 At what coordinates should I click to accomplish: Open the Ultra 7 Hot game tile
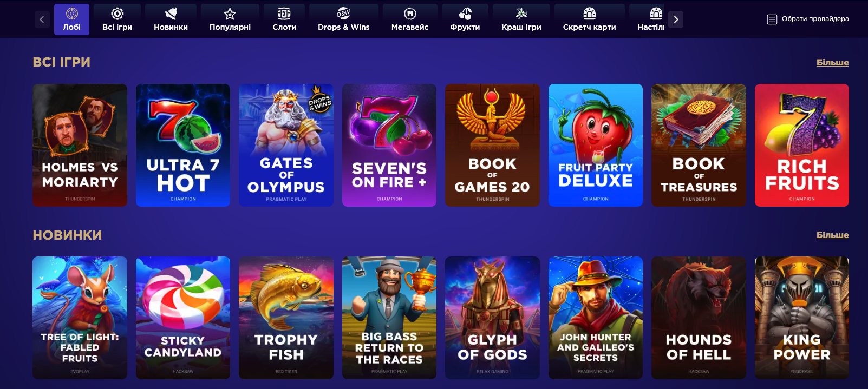[x=183, y=145]
